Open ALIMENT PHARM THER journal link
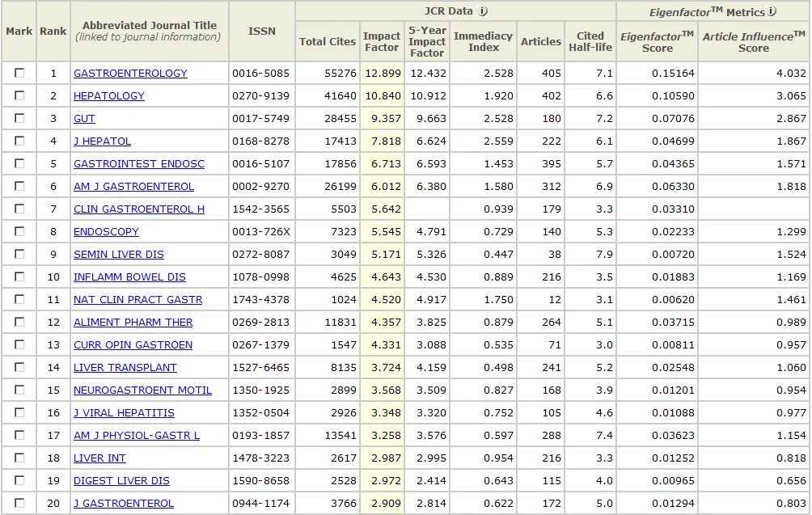This screenshot has width=812, height=515. click(133, 323)
